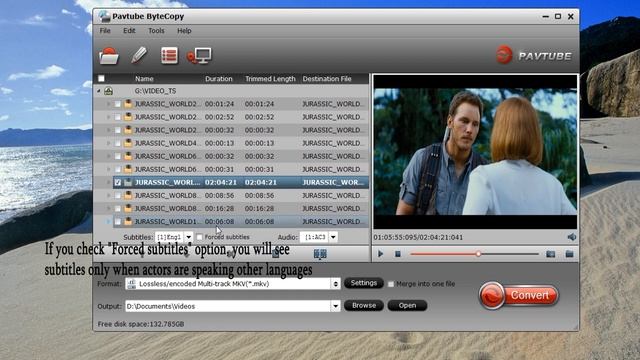The image size is (640, 360).
Task: Stop the preview playback
Action: click(398, 254)
